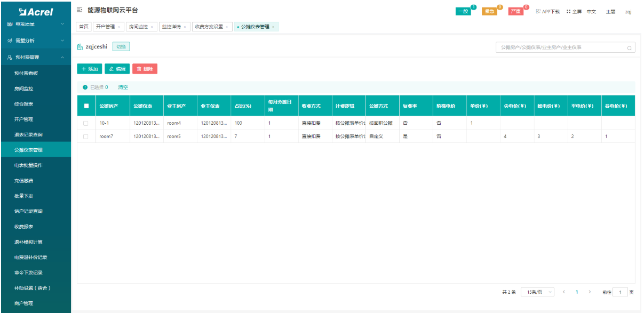This screenshot has height=314, width=644.
Task: Open the 严重 alarm badge
Action: (x=515, y=12)
